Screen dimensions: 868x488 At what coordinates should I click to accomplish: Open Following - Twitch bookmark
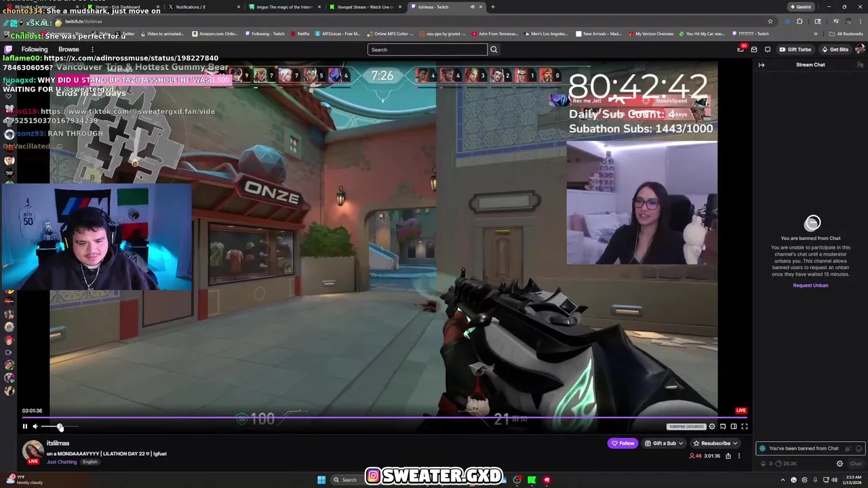265,33
